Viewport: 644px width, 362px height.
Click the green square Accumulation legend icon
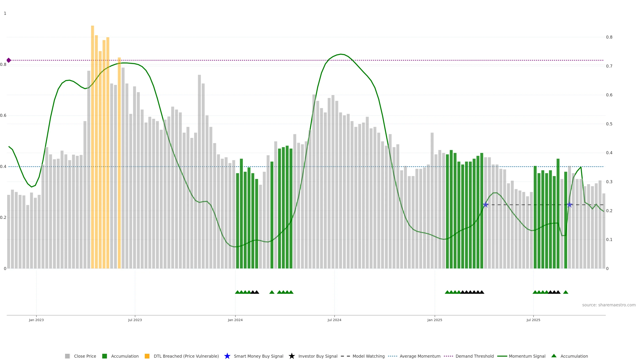click(x=104, y=356)
